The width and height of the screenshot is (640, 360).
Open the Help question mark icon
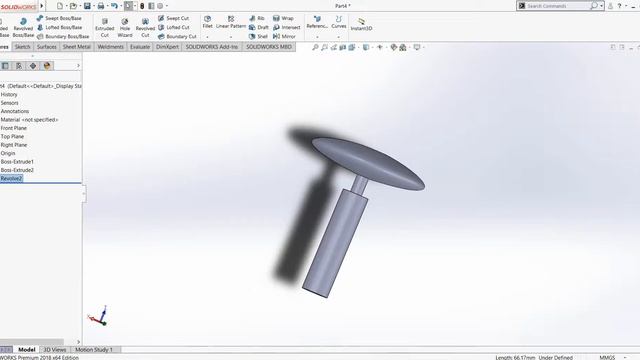(619, 6)
